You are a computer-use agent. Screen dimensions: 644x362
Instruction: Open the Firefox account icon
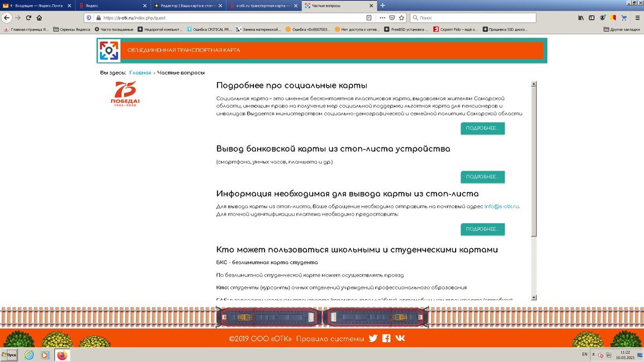tap(603, 17)
